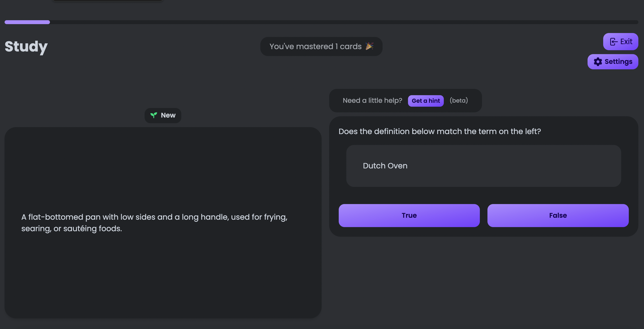Click the gear icon in Settings
Screen dimensions: 644x329
coord(598,62)
